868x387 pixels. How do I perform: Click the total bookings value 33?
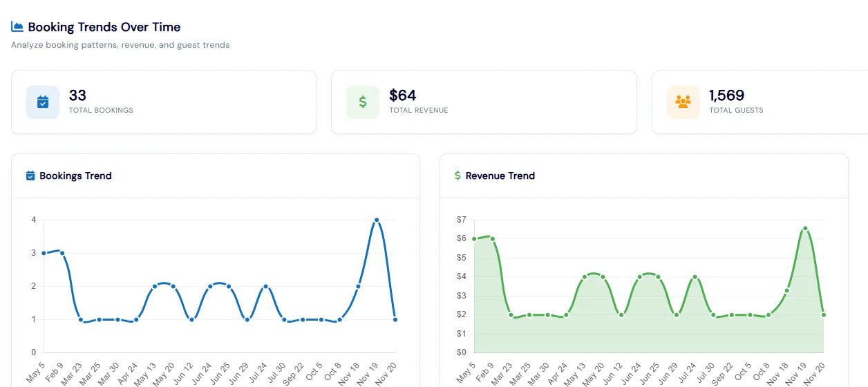pyautogui.click(x=77, y=95)
